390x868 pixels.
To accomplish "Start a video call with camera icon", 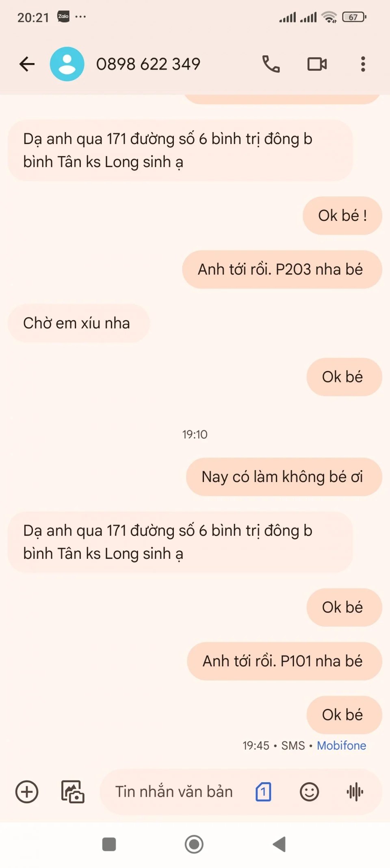I will click(x=317, y=64).
